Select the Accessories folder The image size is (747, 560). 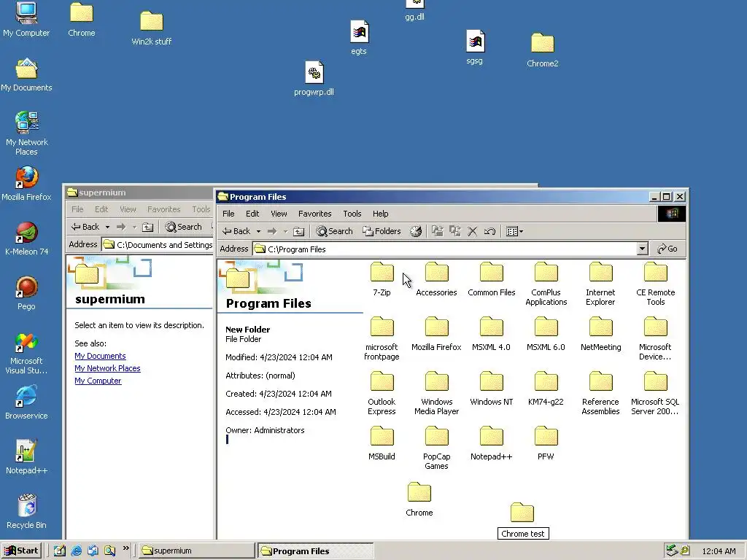tap(436, 279)
